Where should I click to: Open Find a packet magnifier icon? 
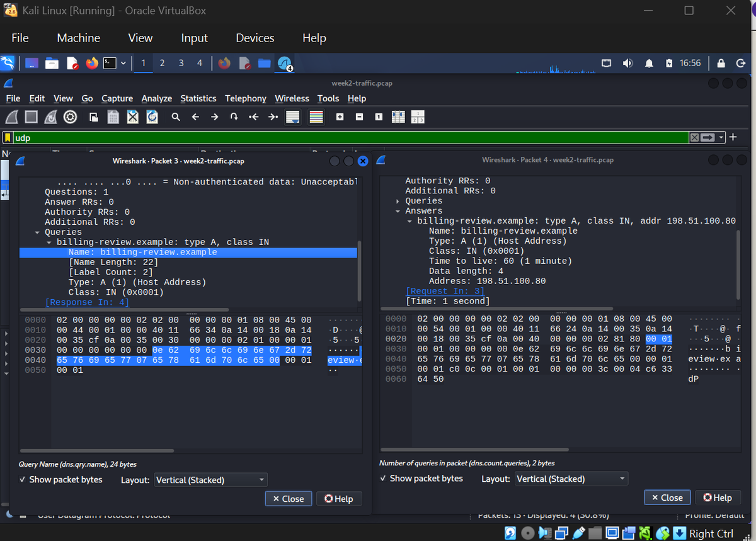point(176,117)
